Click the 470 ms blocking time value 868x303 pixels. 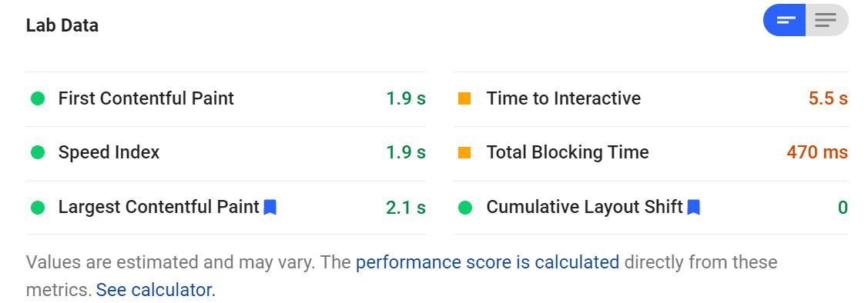(x=817, y=152)
